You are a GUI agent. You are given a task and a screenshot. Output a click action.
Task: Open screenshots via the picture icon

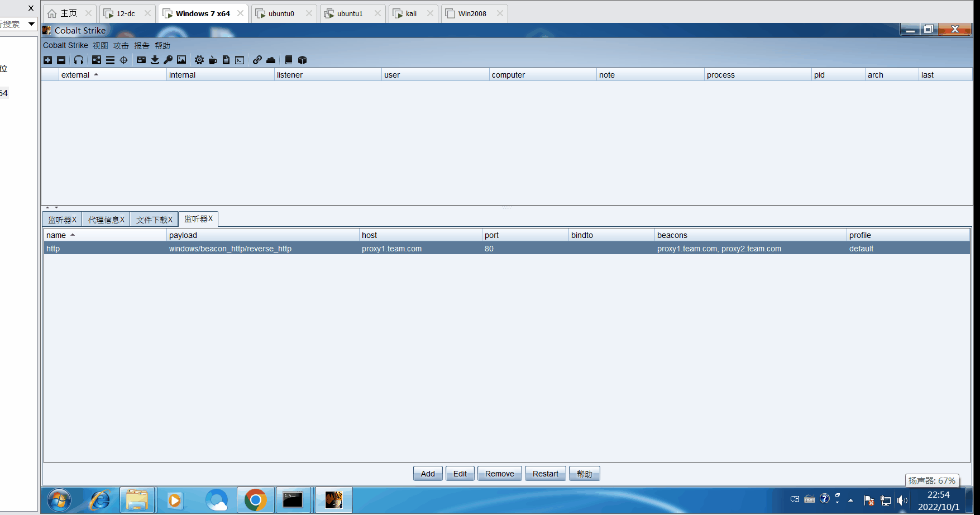[181, 60]
